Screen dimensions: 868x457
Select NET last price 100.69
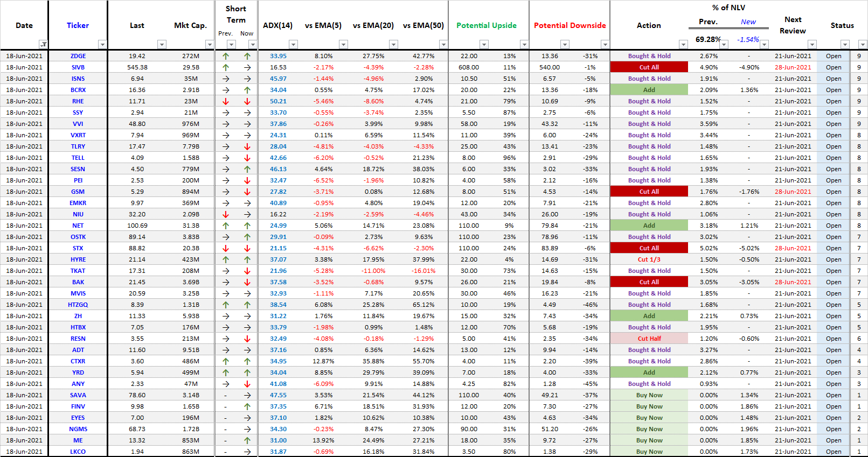tap(137, 226)
